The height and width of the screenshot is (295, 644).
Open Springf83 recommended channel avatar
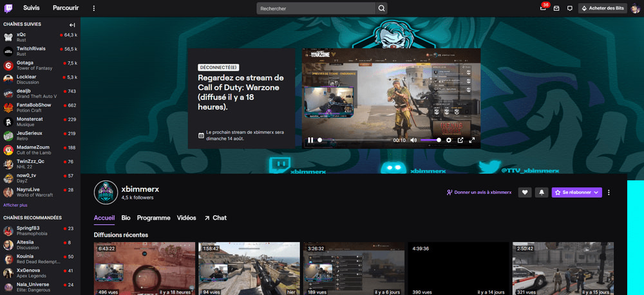pos(8,231)
